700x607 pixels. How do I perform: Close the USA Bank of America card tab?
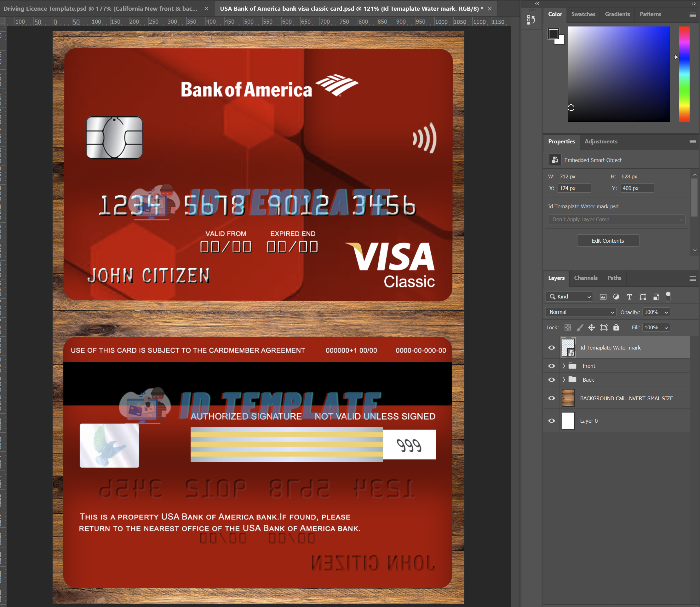click(490, 9)
